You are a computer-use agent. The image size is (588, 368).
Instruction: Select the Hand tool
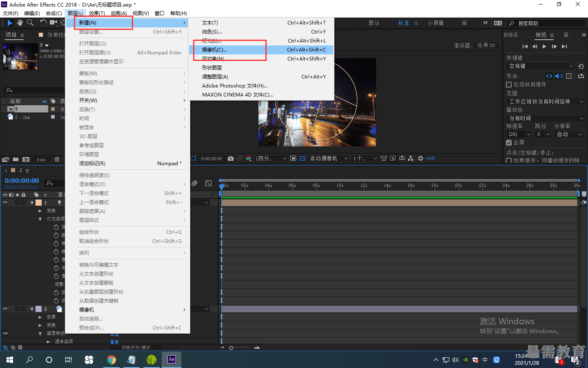point(20,23)
